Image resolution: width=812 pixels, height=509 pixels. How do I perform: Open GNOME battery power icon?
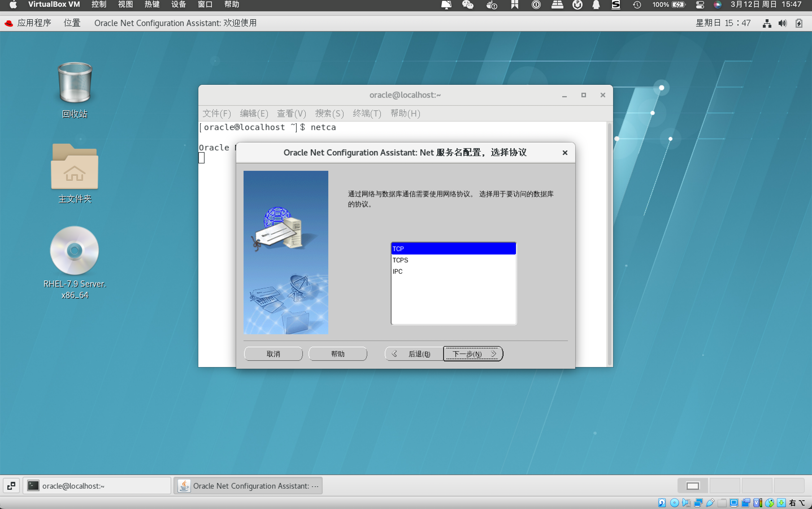click(x=799, y=23)
